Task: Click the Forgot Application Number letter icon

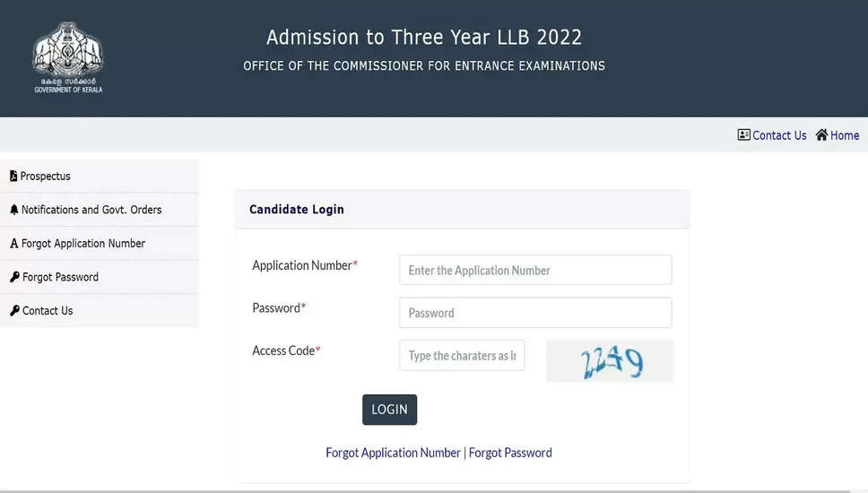Action: point(13,244)
